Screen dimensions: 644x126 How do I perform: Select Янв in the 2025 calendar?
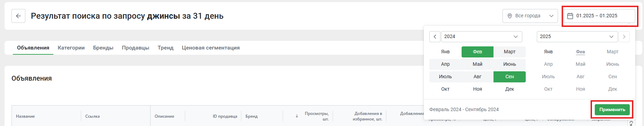pos(548,52)
